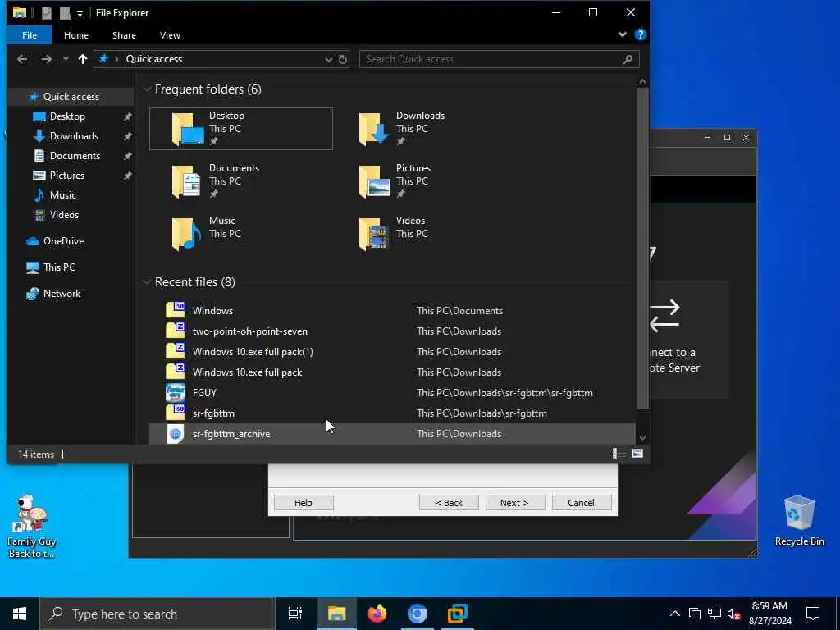This screenshot has width=840, height=630.
Task: Open the View ribbon tab
Action: click(170, 35)
